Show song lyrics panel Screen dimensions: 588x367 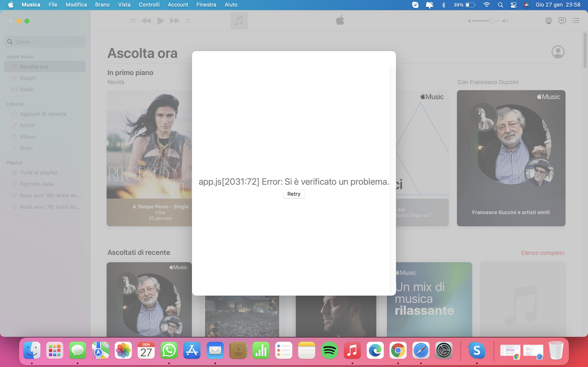point(562,21)
